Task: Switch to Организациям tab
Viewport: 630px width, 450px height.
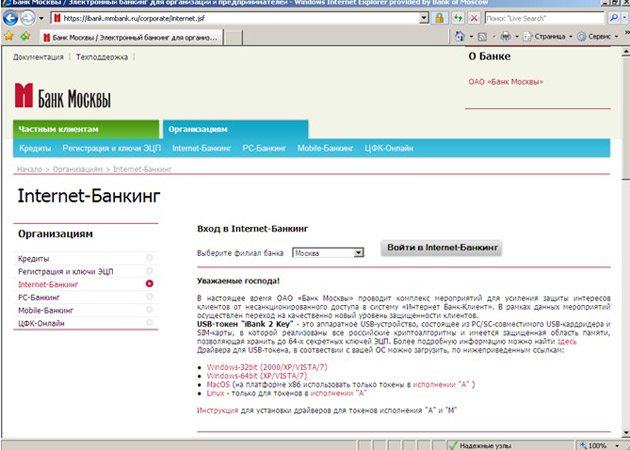Action: coord(235,129)
